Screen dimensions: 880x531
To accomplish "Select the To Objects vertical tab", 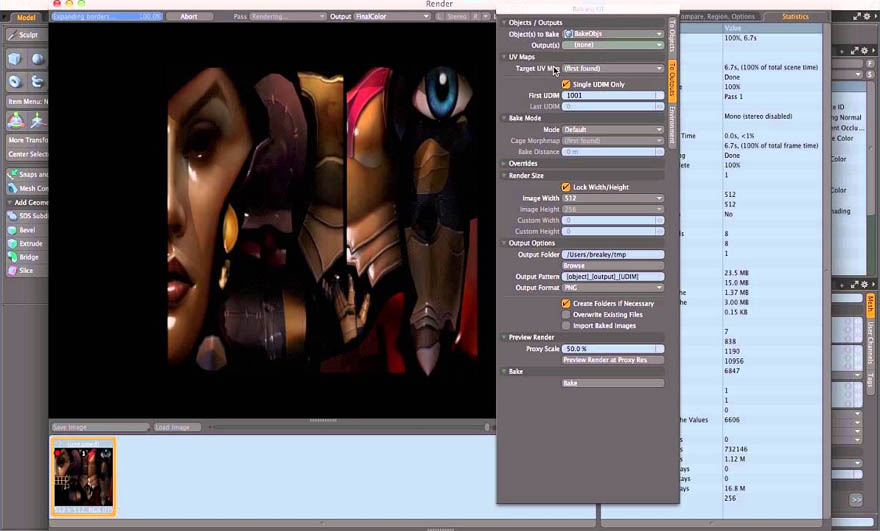I will (672, 35).
